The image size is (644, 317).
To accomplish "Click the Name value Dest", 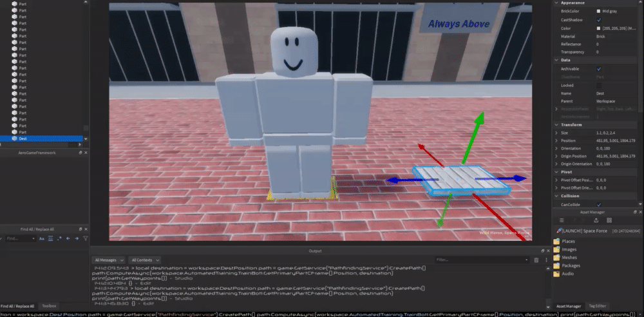I will click(600, 93).
